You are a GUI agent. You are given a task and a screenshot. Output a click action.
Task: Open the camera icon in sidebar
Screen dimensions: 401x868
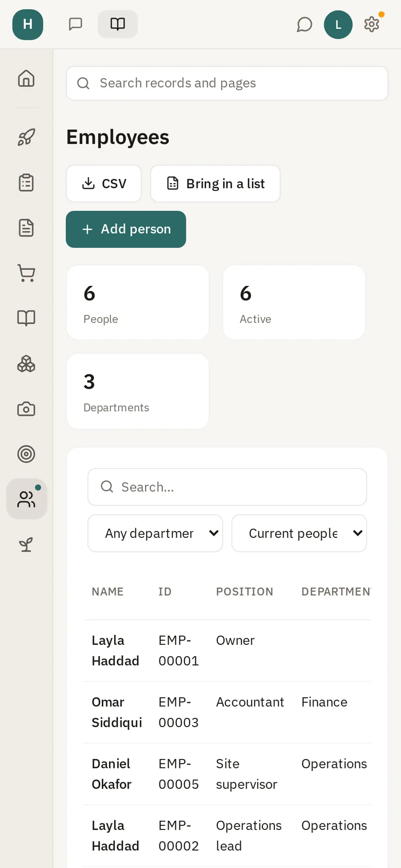(26, 409)
